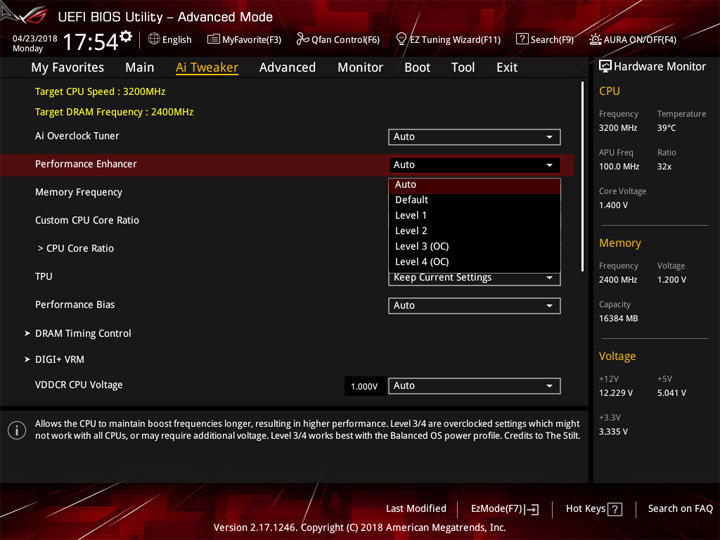This screenshot has width=720, height=540.
Task: Switch to the Boot tab
Action: 417,68
